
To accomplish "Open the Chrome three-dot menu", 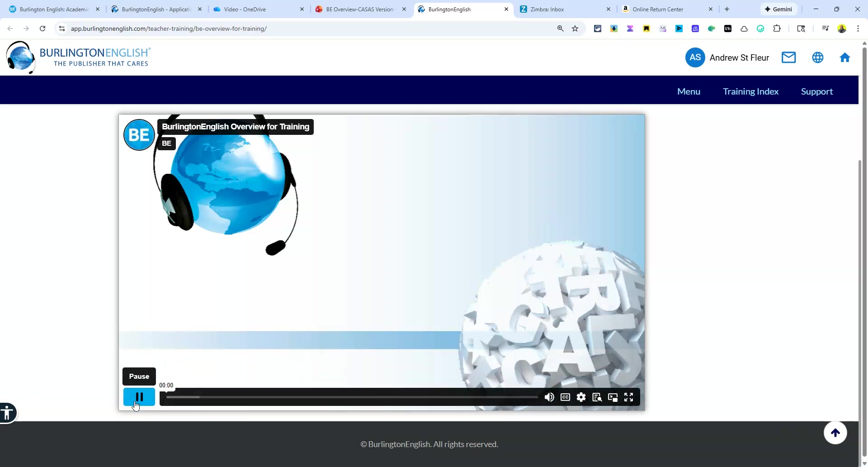I will click(858, 29).
